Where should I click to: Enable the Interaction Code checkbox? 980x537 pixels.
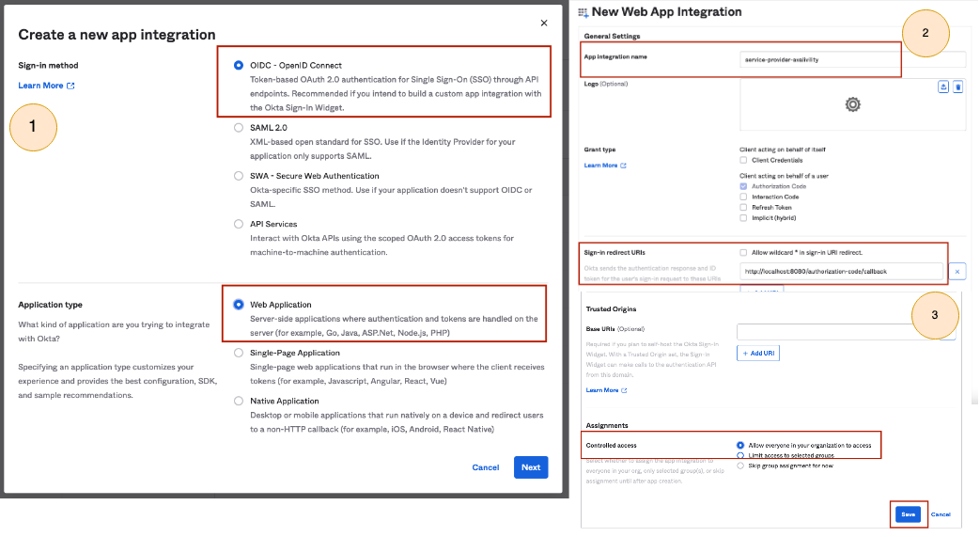click(743, 197)
